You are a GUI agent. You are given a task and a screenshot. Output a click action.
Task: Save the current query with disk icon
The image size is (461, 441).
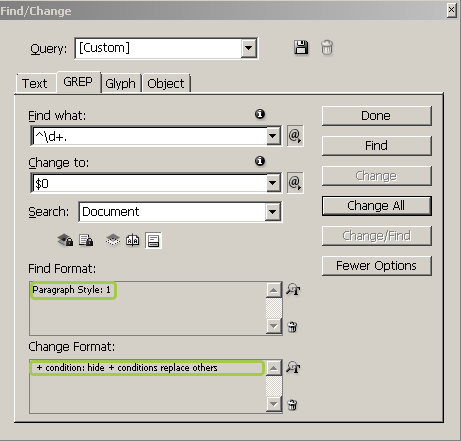coord(301,47)
